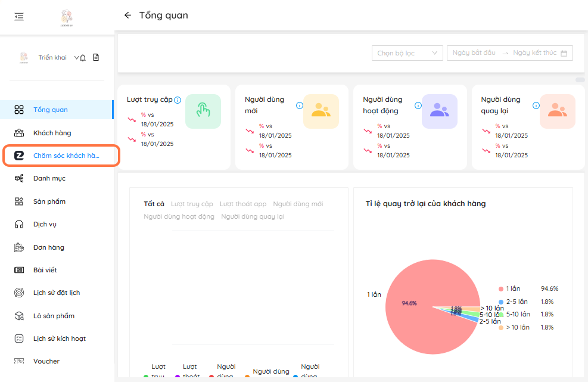
Task: Click info icon beside Người dùng hoạt động
Action: [418, 105]
